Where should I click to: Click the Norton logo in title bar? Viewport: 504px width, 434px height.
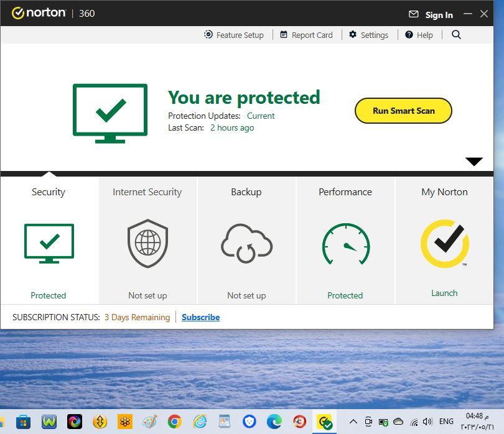39,13
